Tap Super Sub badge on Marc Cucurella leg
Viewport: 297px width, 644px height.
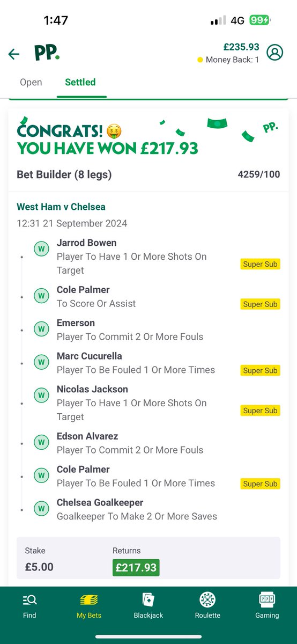(x=260, y=370)
